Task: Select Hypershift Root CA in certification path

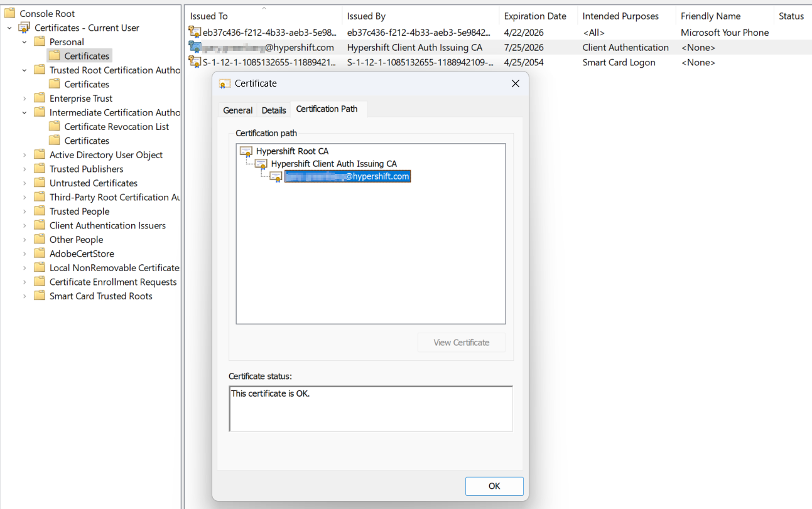Action: [x=292, y=151]
